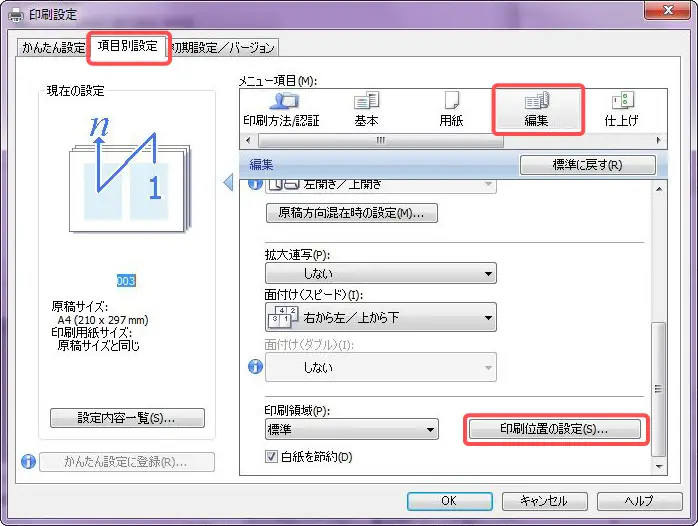This screenshot has width=698, height=526.
Task: Click the かんたん設定に登録 button
Action: click(x=127, y=462)
